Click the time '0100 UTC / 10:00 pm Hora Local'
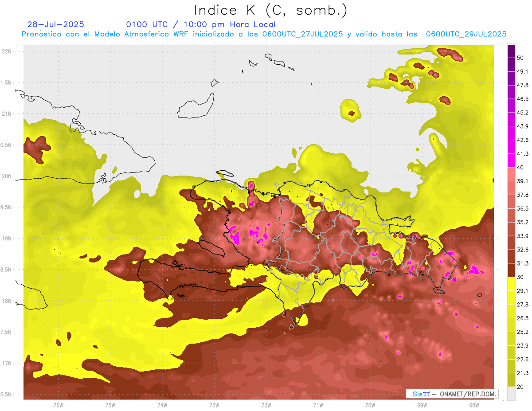The height and width of the screenshot is (411, 532). tap(200, 24)
